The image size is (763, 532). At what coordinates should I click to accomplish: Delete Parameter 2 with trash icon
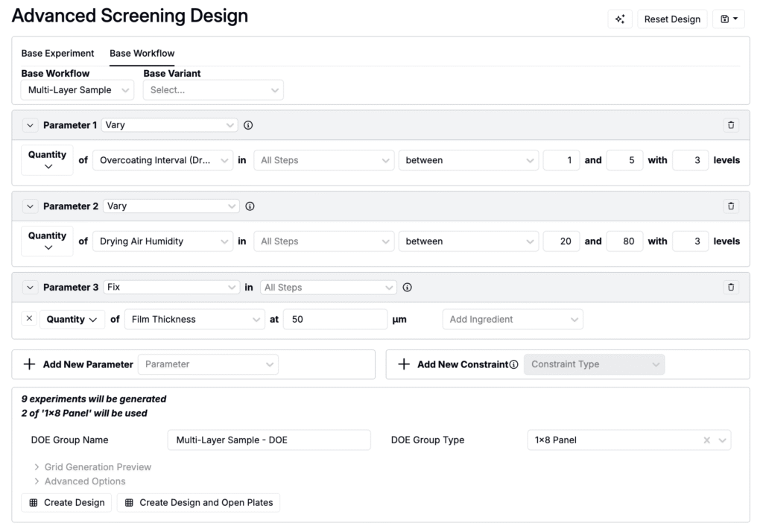point(730,206)
